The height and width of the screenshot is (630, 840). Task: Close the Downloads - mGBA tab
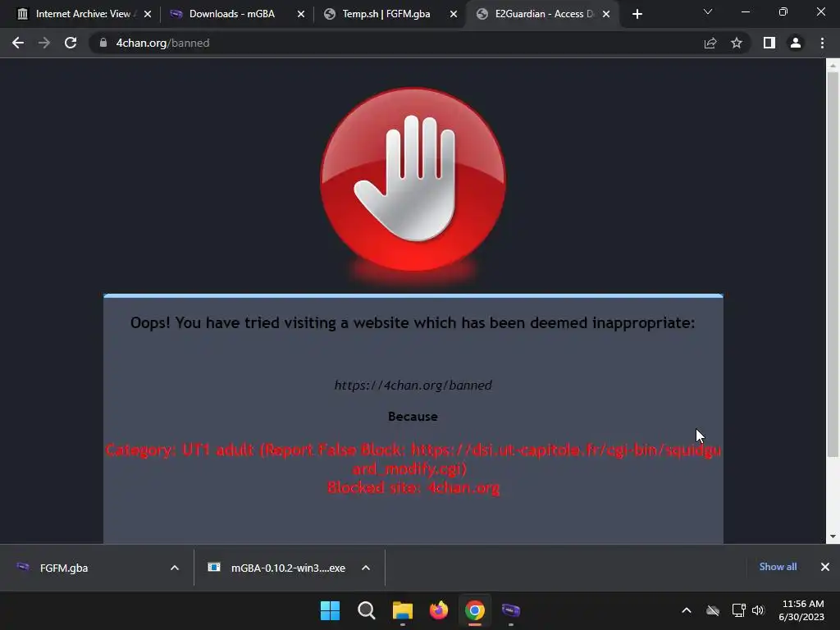click(301, 14)
